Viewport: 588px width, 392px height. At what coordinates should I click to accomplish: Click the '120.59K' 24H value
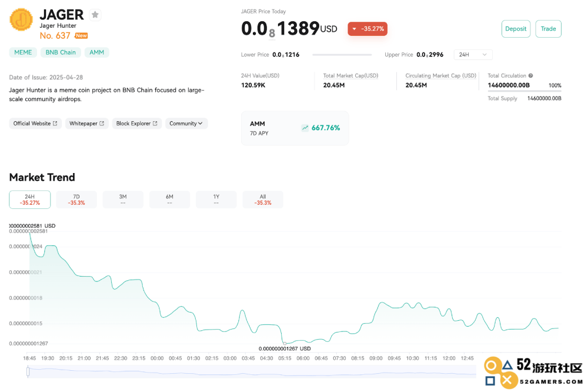click(253, 85)
